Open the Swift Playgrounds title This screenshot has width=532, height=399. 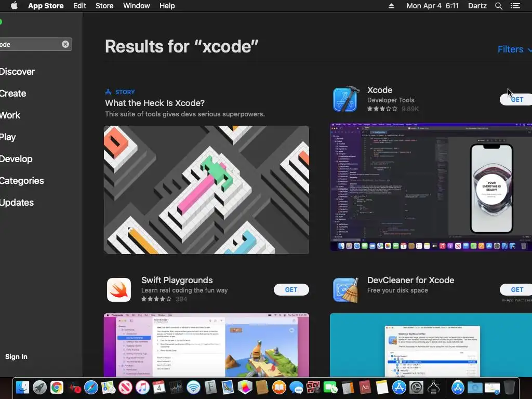[177, 280]
